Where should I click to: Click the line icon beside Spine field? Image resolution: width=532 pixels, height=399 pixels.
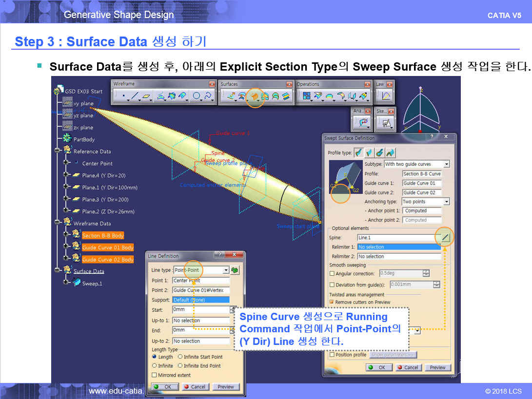coord(444,237)
